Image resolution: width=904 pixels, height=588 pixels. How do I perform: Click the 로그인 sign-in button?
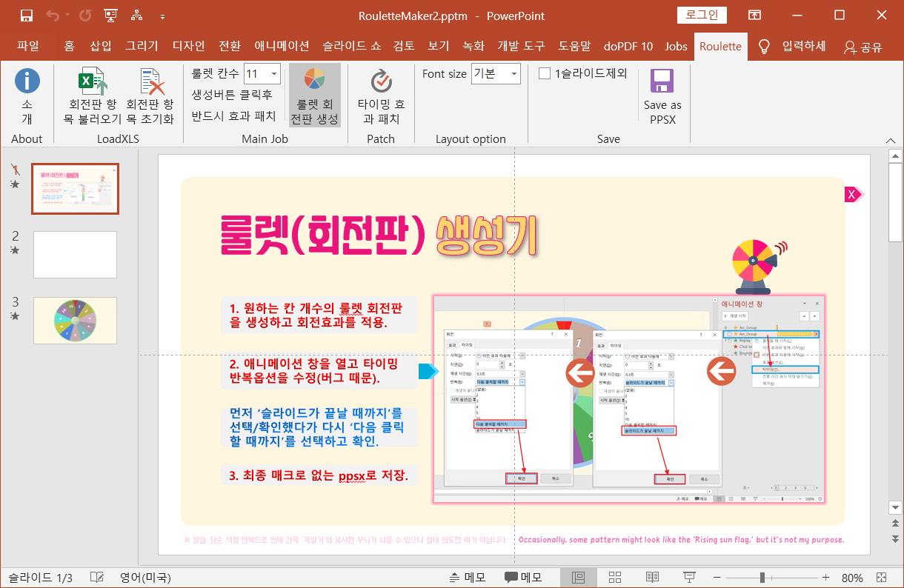pyautogui.click(x=702, y=15)
